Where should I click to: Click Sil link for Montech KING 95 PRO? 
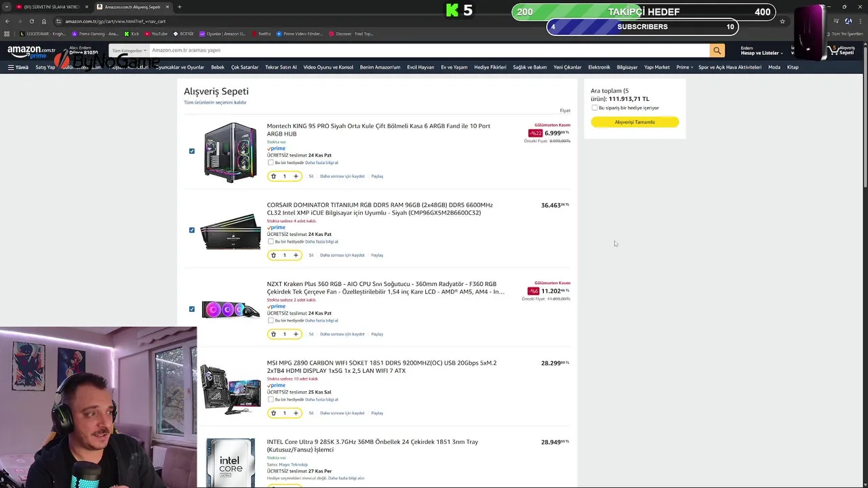click(311, 176)
